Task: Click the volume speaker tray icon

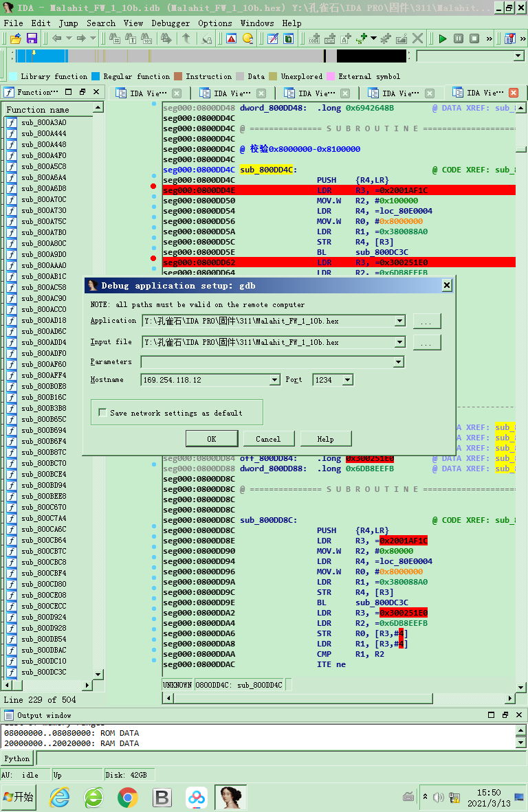Action: (x=439, y=798)
